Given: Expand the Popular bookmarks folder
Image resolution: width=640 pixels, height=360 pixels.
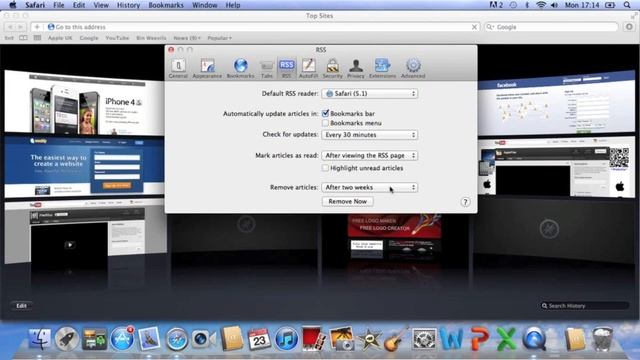Looking at the screenshot, I should [220, 38].
